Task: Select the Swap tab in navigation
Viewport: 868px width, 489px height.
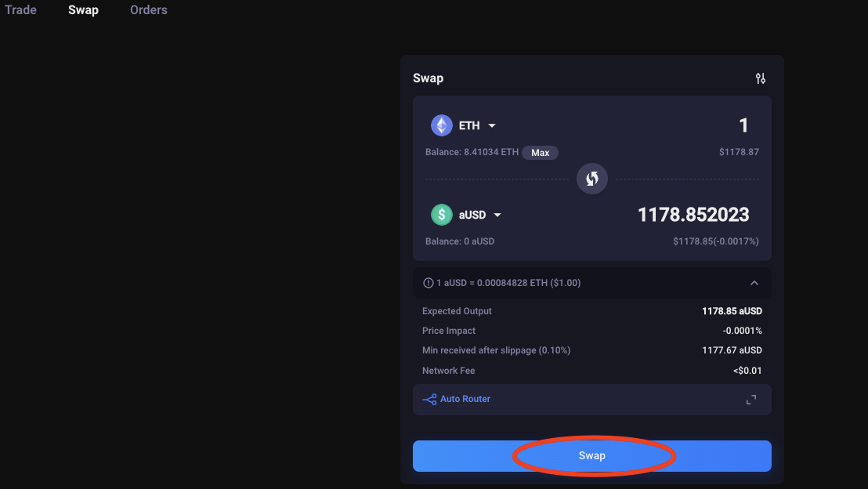Action: tap(83, 10)
